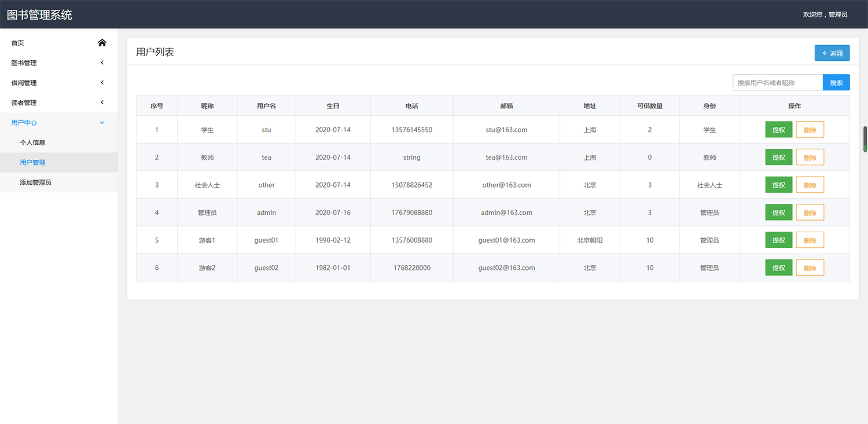The width and height of the screenshot is (868, 424).
Task: Open 添加管理员 submenu item
Action: click(58, 182)
